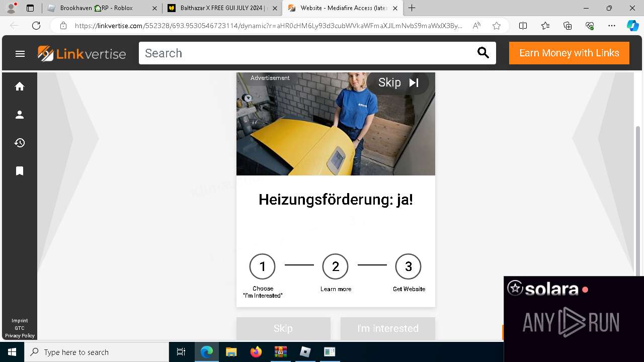The image size is (644, 362).
Task: Open the bookmarks icon in the sidebar
Action: [x=20, y=171]
